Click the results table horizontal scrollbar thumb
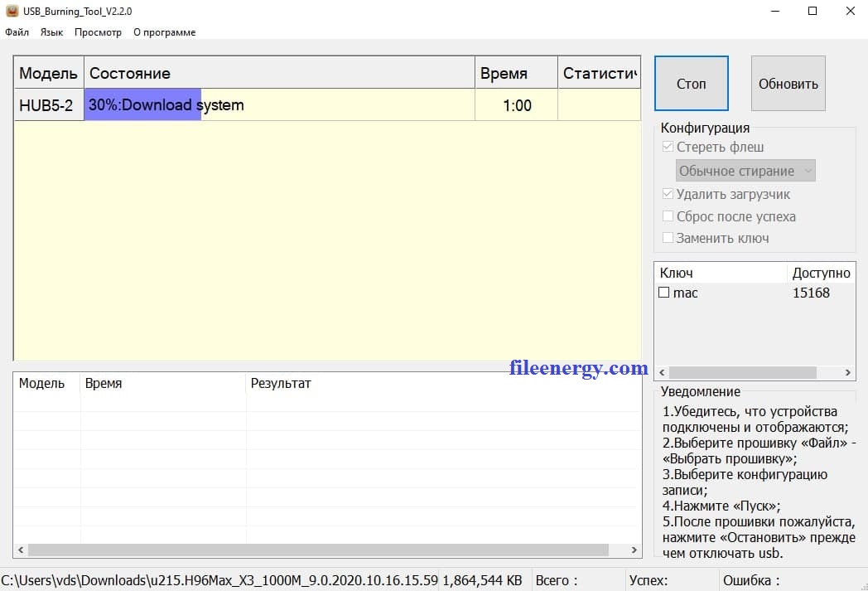 click(318, 550)
